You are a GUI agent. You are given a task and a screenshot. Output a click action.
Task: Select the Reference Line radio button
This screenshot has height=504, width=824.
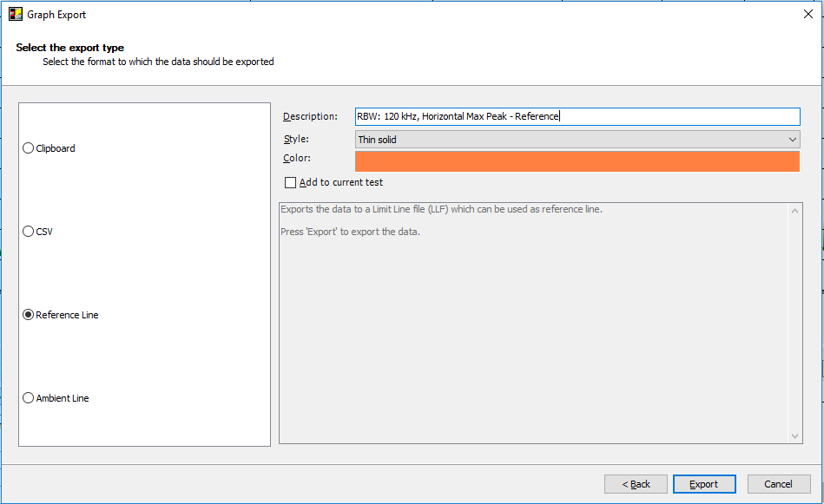(x=29, y=315)
